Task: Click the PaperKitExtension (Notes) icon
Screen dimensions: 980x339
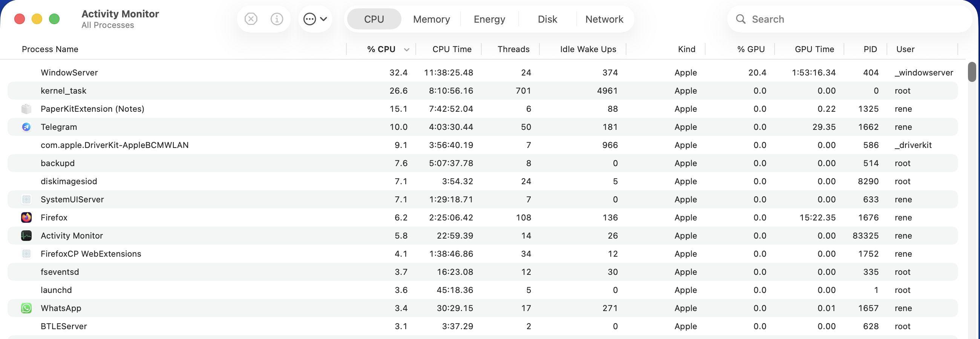Action: (26, 109)
